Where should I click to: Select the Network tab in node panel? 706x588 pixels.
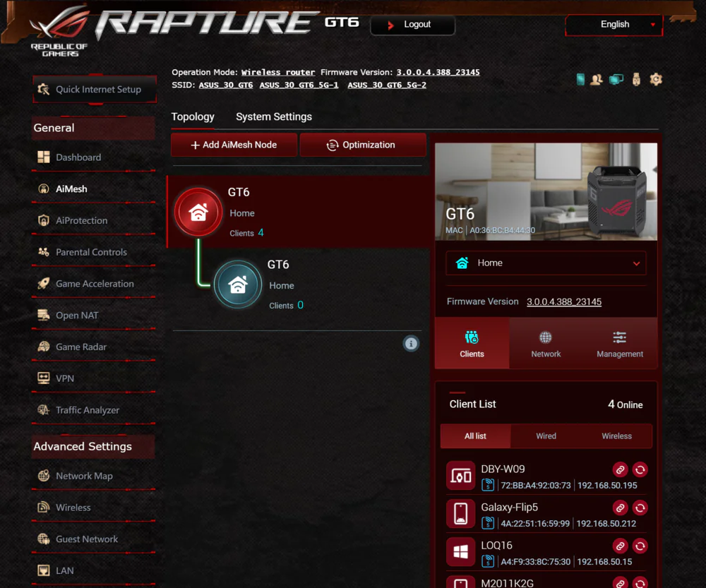(x=546, y=344)
